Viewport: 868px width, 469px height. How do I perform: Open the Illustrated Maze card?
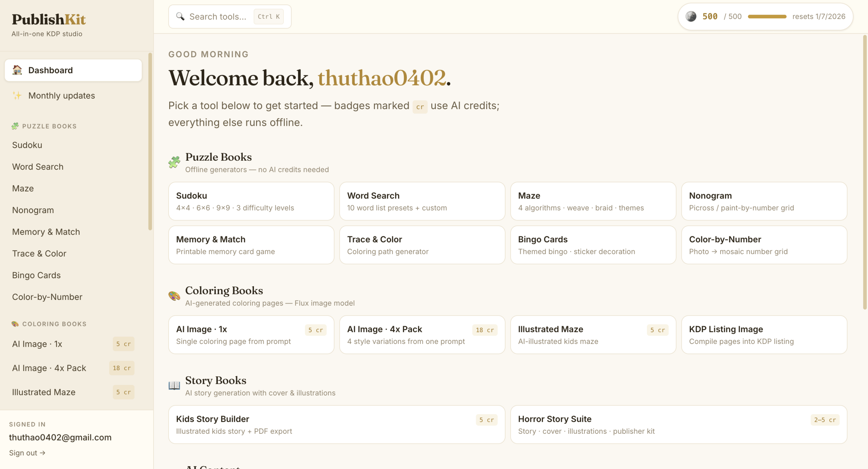point(593,335)
